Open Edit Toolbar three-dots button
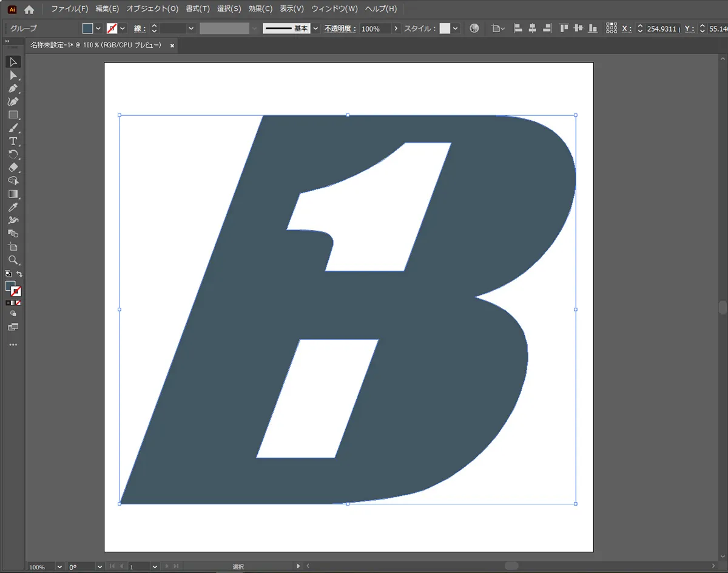This screenshot has width=728, height=573. 13,345
